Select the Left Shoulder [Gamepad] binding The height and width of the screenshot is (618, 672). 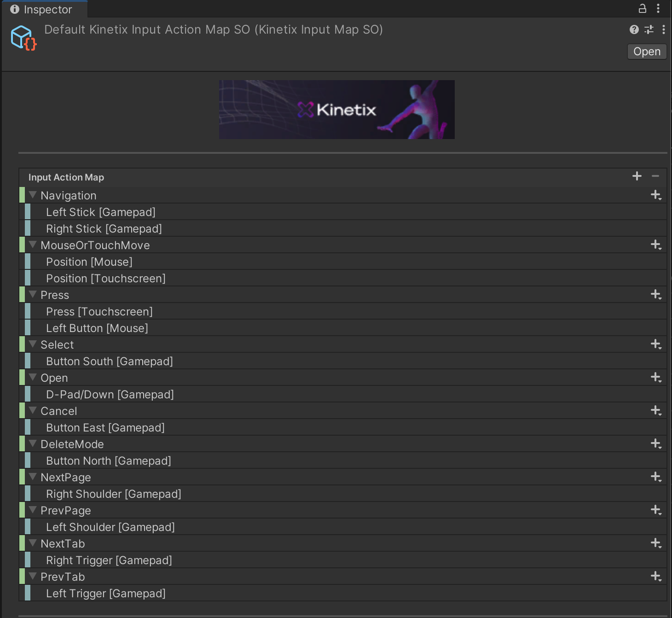coord(345,527)
